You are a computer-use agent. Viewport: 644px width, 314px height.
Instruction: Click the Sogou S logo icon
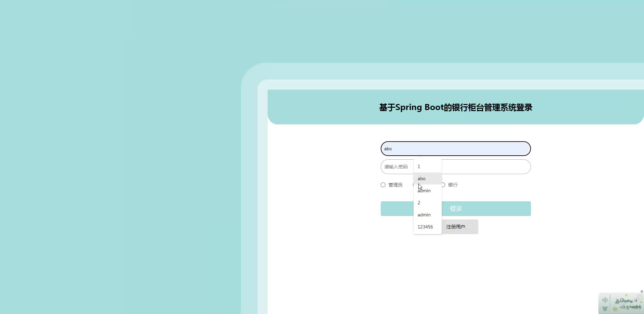[640, 297]
